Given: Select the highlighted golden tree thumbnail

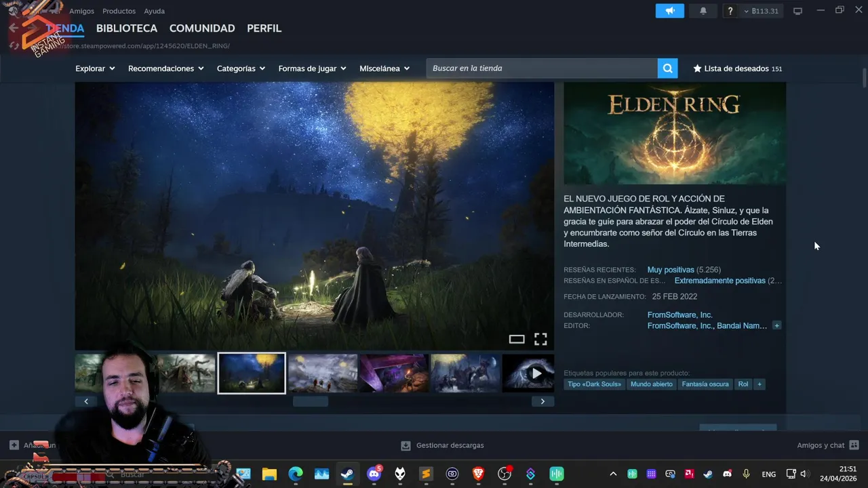Looking at the screenshot, I should click(252, 373).
